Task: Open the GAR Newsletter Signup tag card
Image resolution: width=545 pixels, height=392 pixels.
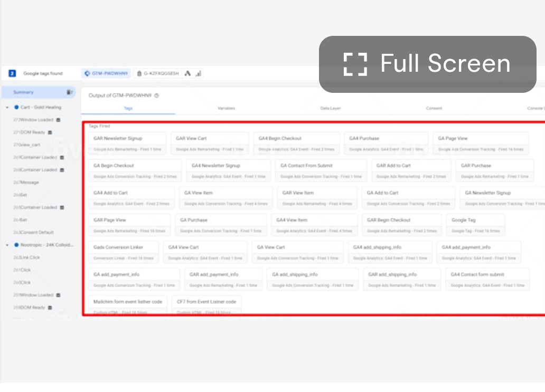Action: 127,144
